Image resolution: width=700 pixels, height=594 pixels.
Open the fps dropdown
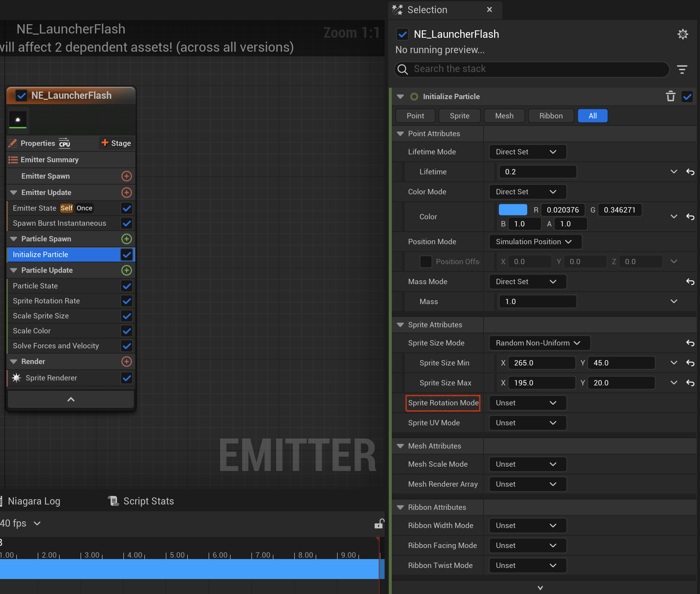coord(21,523)
